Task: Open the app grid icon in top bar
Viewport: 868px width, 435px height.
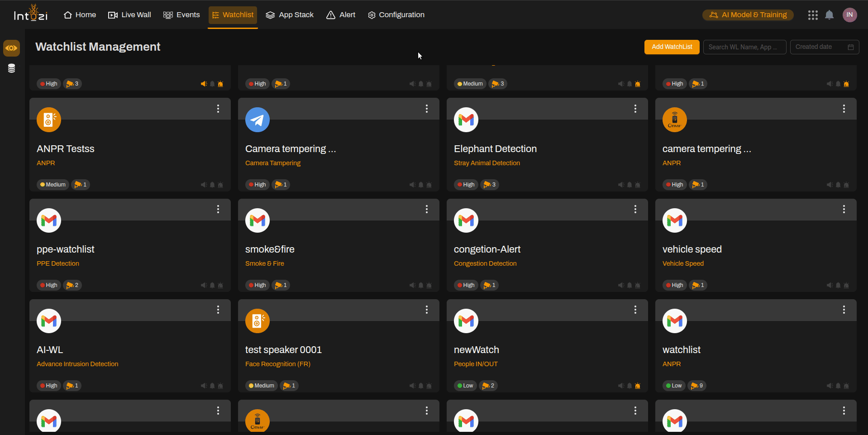Action: [x=812, y=15]
